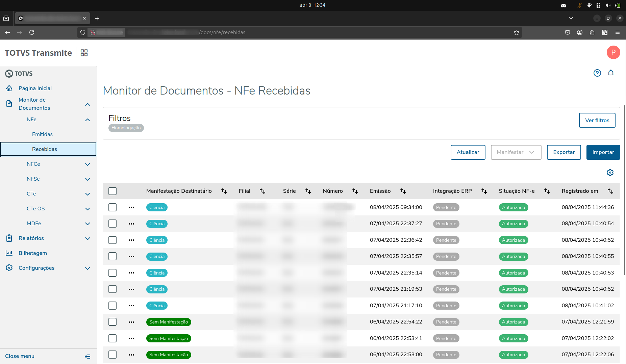Screen dimensions: 626x364
Task: Open row actions for 06/04/2025 22:54:22 emission
Action: (x=131, y=322)
